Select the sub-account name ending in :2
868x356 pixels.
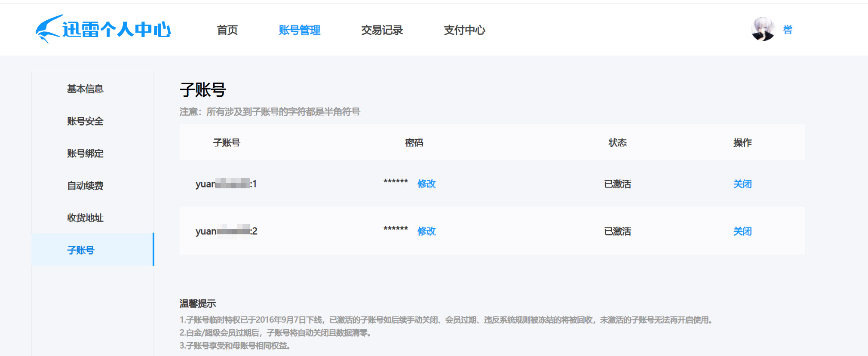[226, 231]
